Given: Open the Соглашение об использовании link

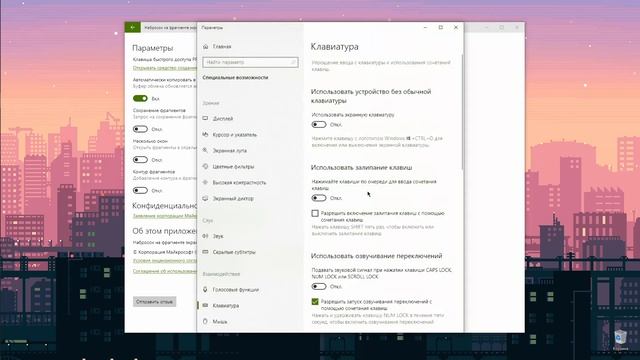Looking at the screenshot, I should click(164, 271).
